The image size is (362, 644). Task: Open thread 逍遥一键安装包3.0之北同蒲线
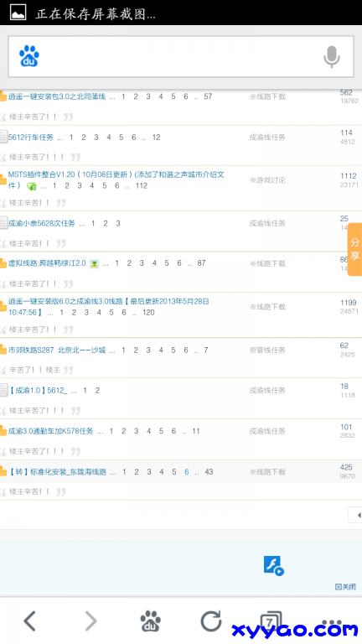(x=57, y=96)
